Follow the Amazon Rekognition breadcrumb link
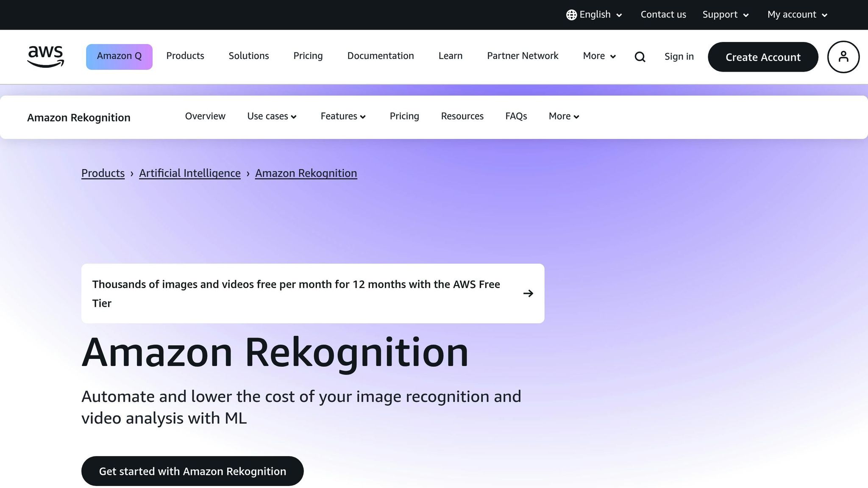The height and width of the screenshot is (488, 868). tap(306, 173)
